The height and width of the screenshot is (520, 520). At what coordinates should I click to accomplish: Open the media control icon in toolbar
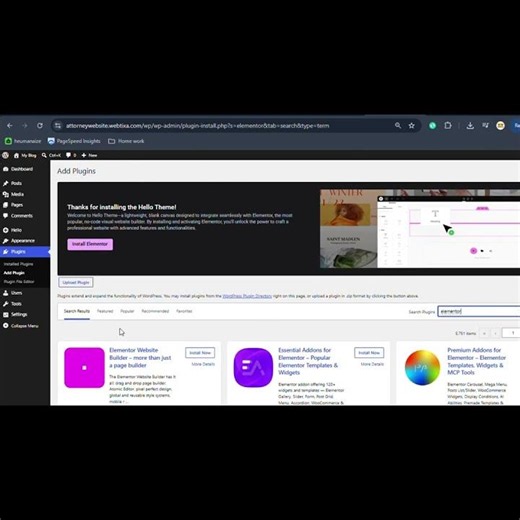point(485,126)
